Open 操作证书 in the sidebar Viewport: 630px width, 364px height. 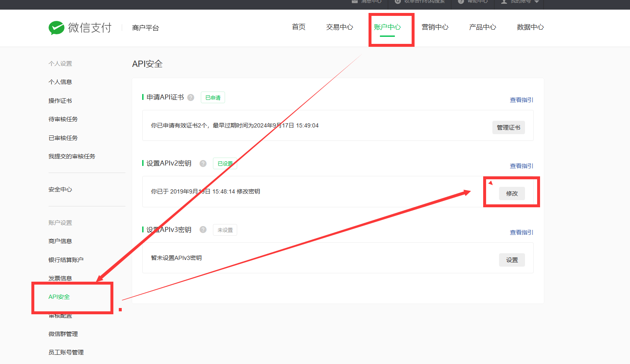(60, 101)
